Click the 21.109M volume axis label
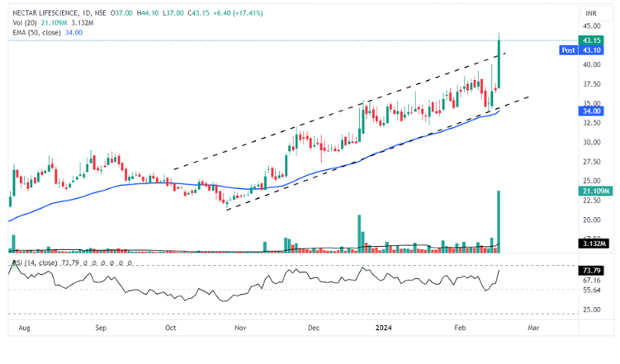The width and height of the screenshot is (620, 364). pyautogui.click(x=594, y=191)
